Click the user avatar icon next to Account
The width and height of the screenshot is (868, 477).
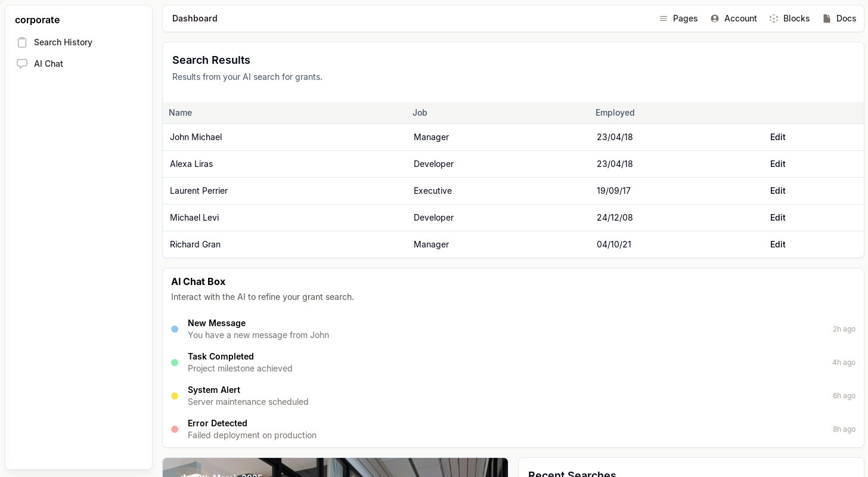click(x=715, y=18)
